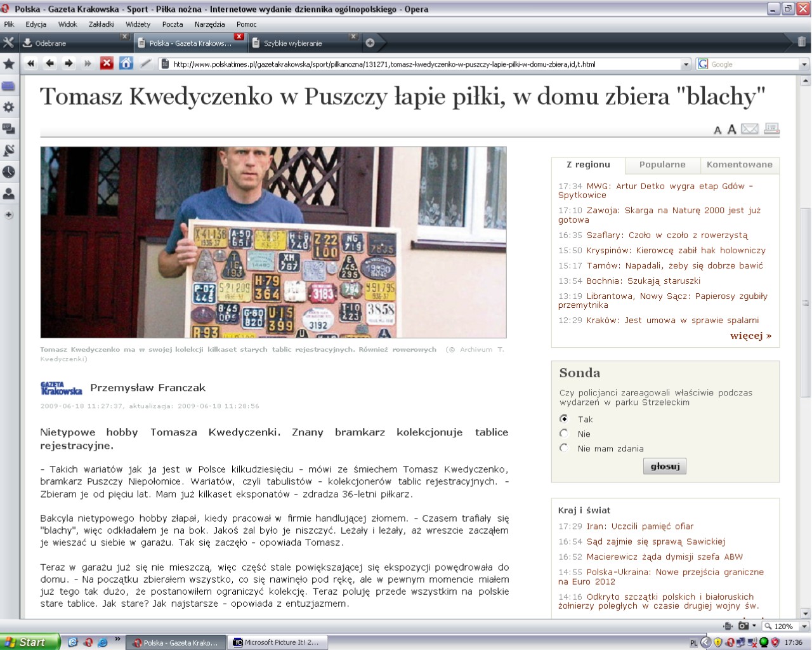Open a new tab with plus button

pos(370,43)
